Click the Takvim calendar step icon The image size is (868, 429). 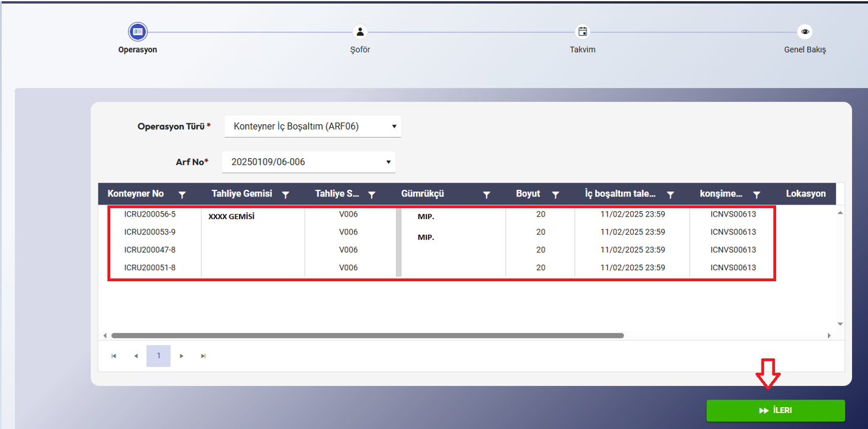[x=582, y=32]
